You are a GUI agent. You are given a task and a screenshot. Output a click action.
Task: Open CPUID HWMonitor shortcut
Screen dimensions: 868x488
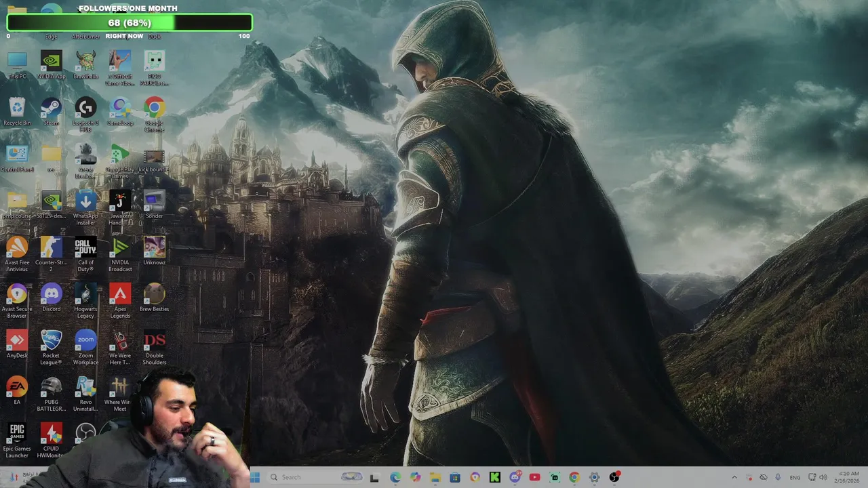pyautogui.click(x=51, y=441)
